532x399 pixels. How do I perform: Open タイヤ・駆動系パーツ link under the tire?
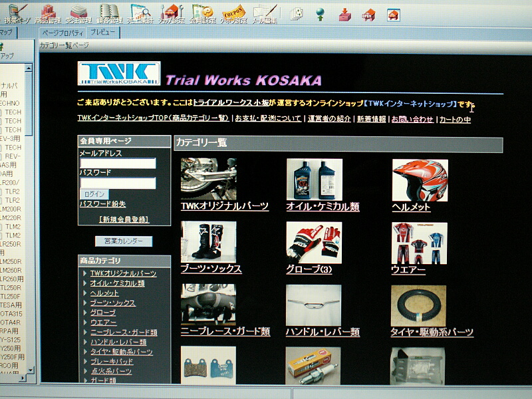coord(432,332)
